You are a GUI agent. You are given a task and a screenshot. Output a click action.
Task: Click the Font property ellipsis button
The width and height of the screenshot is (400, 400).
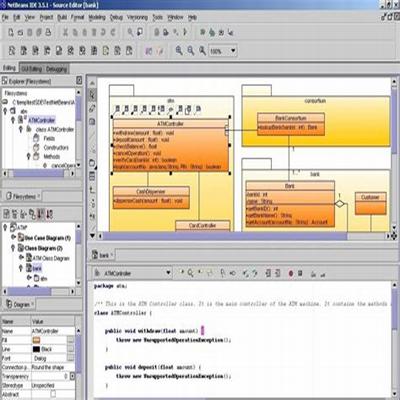tap(71, 358)
